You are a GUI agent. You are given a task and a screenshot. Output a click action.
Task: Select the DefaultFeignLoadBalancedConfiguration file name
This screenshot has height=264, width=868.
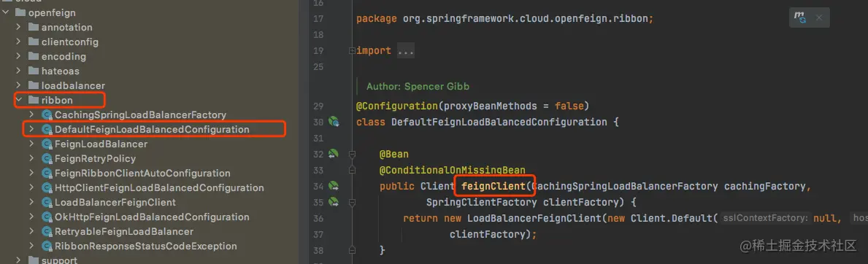pos(153,130)
